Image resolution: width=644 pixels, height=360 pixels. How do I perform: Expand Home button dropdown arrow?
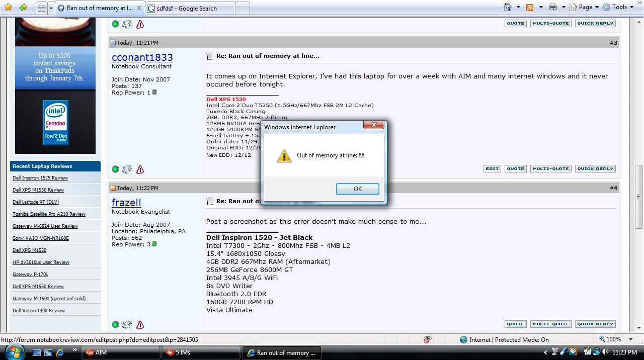[x=518, y=7]
